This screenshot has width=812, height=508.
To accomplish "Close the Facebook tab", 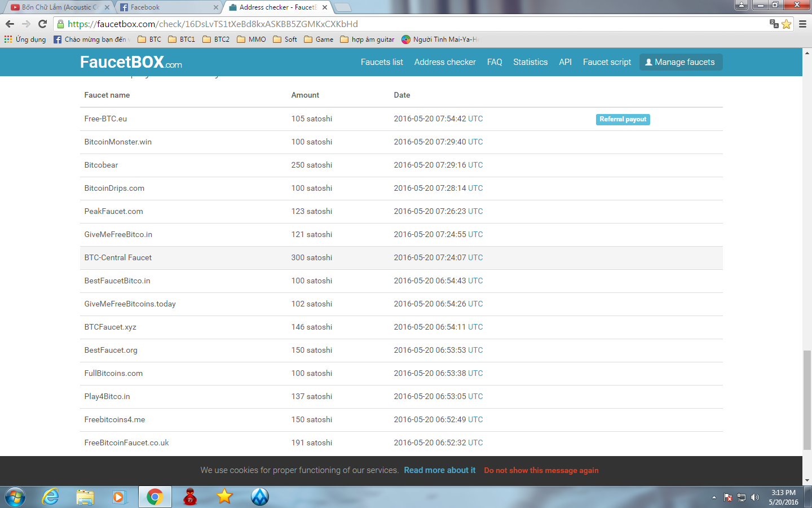I will point(216,7).
